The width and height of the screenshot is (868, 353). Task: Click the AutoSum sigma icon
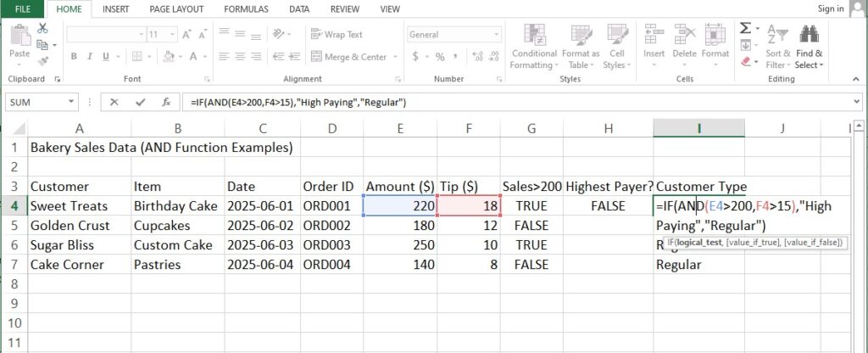click(x=745, y=28)
